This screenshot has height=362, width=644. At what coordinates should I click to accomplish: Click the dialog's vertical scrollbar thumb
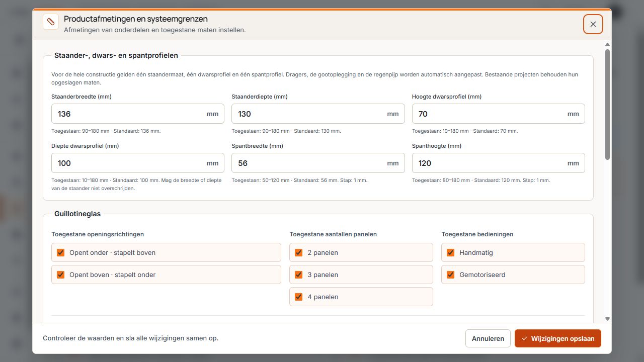click(607, 105)
